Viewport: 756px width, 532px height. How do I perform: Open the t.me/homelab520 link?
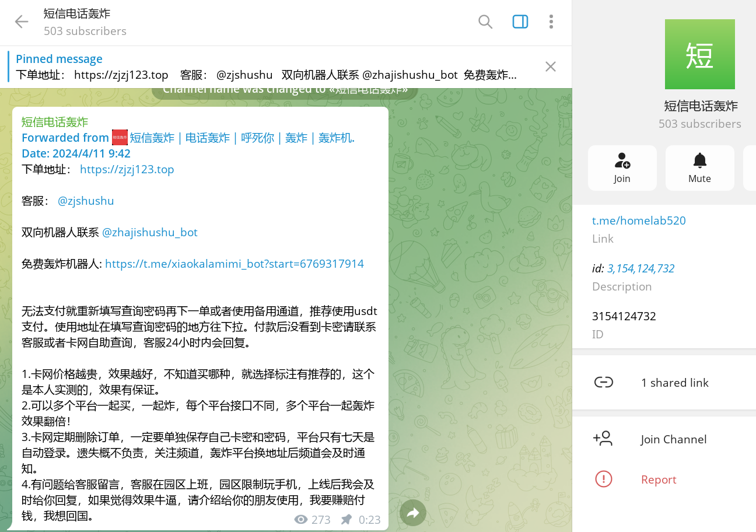pyautogui.click(x=639, y=220)
